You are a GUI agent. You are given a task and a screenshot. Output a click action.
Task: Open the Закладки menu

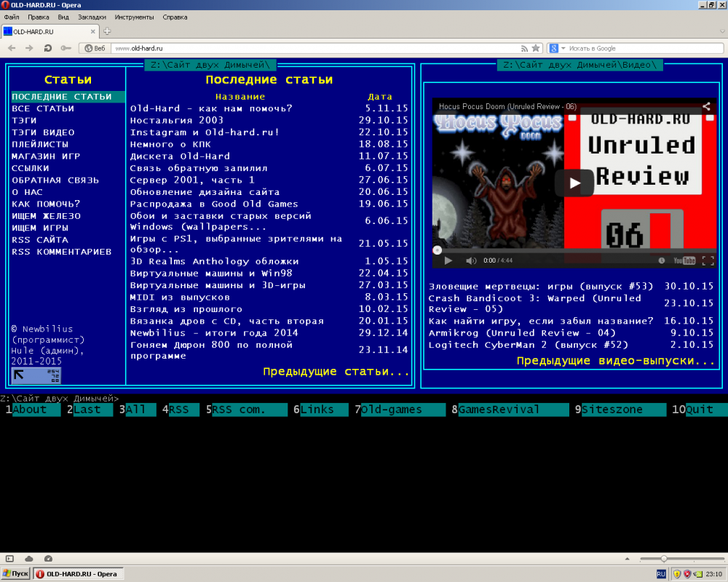point(91,17)
